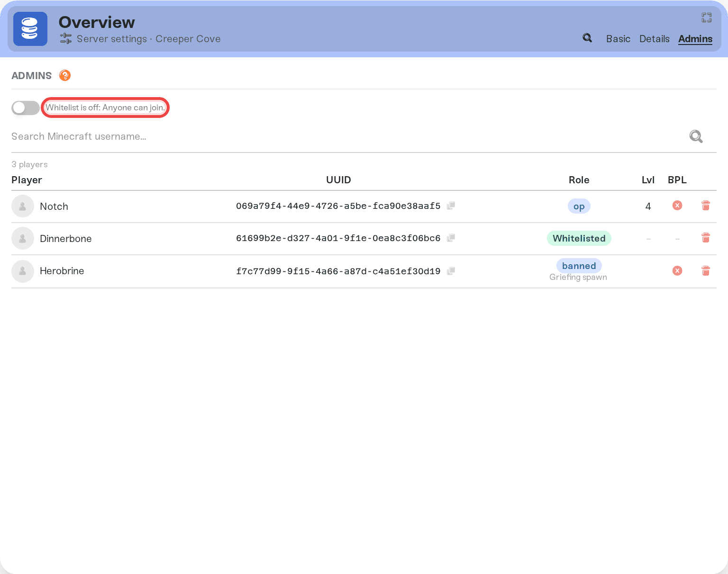
Task: Switch to the Basic tab
Action: point(618,39)
